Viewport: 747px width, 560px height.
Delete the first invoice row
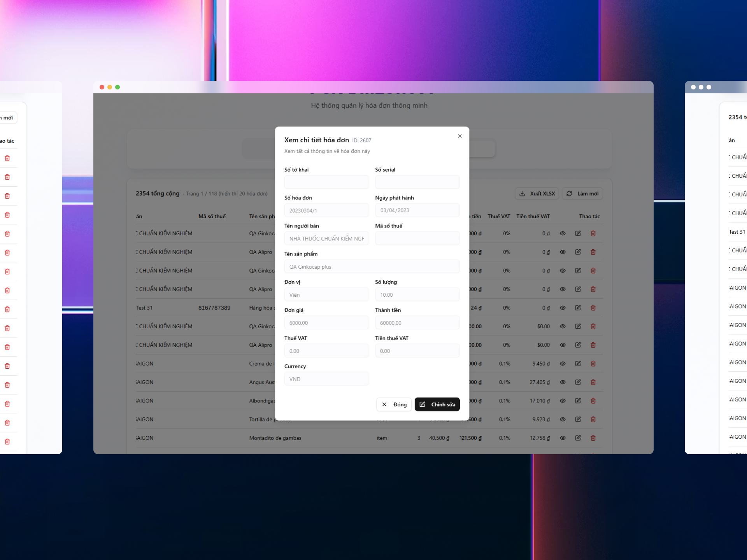pos(593,233)
